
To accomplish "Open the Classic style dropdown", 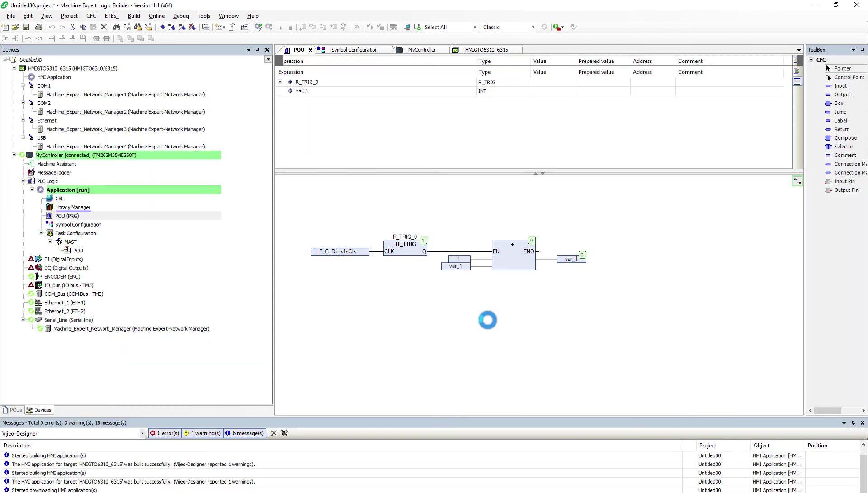I will [533, 27].
